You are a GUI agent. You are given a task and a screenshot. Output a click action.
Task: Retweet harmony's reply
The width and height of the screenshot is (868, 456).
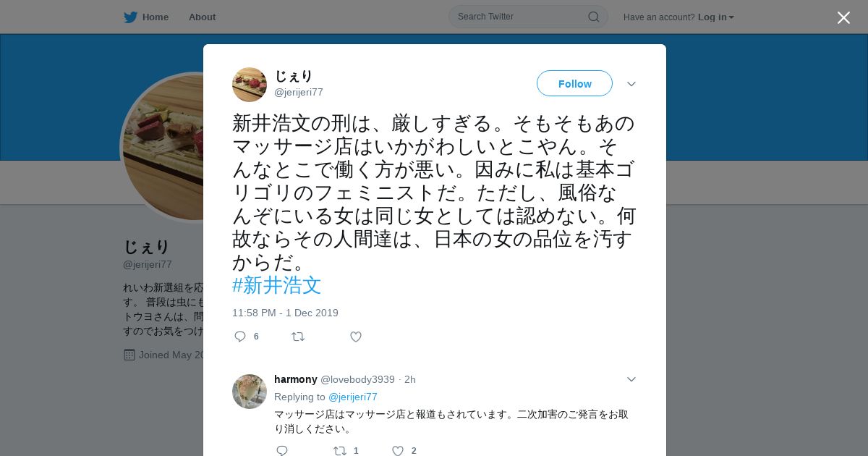pyautogui.click(x=340, y=451)
